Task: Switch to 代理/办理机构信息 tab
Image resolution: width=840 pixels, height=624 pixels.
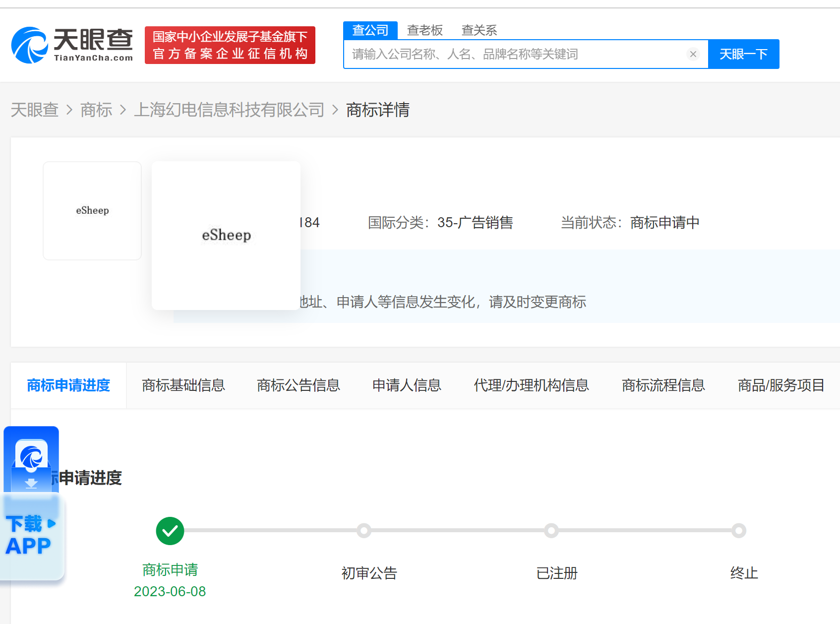Action: pos(532,385)
